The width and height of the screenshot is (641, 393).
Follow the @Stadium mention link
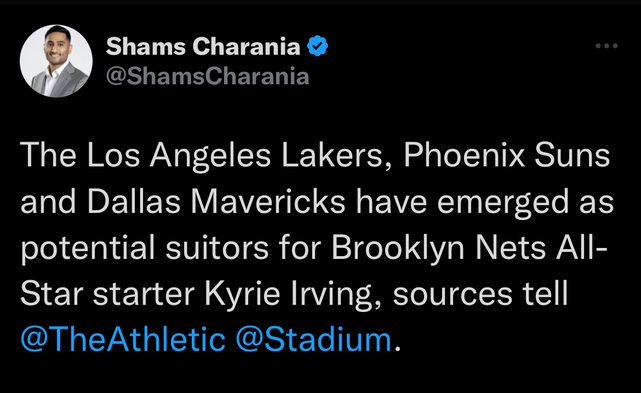tap(314, 339)
